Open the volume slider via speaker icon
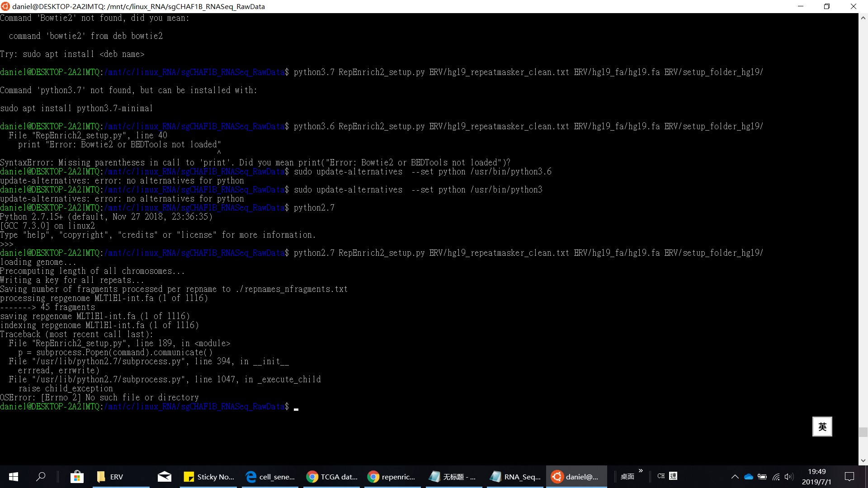Viewport: 868px width, 488px height. tap(790, 476)
